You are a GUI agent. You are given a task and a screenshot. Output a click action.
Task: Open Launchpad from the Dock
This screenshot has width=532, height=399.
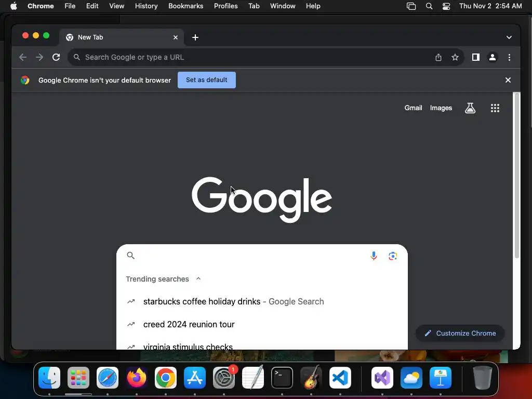tap(78, 378)
